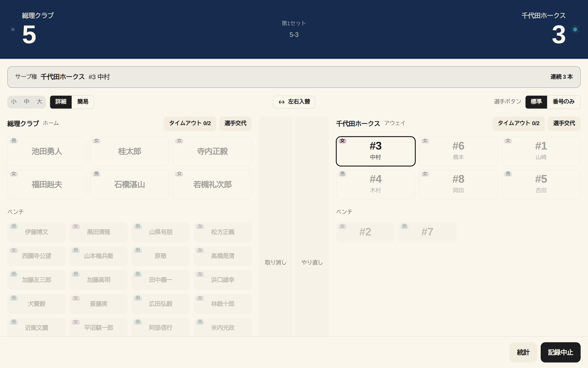The height and width of the screenshot is (368, 588).
Task: Select the 大 size option
Action: [x=39, y=102]
